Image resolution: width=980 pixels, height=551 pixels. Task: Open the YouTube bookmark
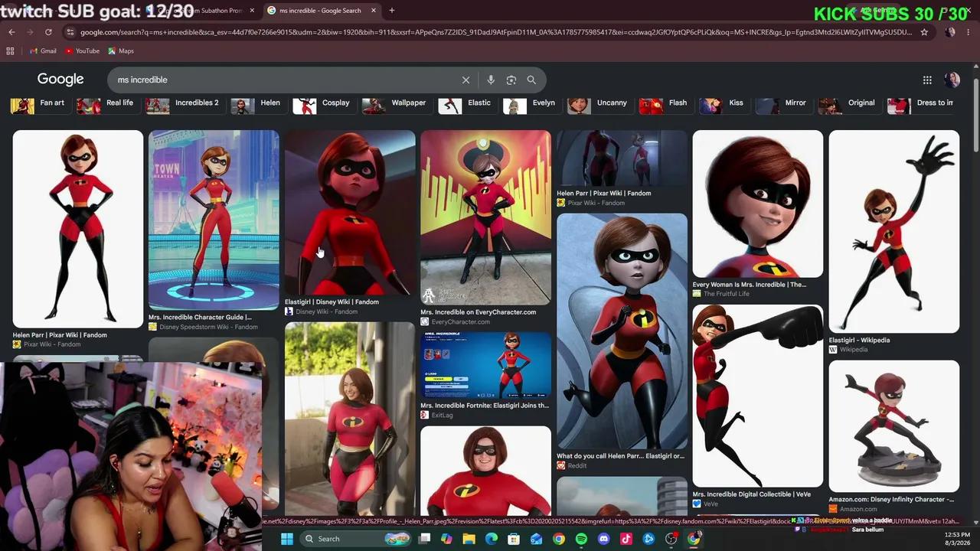[x=82, y=51]
